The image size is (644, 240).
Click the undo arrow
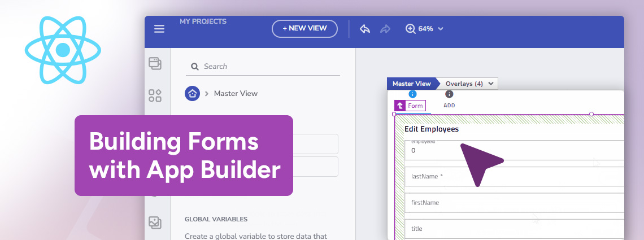pyautogui.click(x=365, y=29)
